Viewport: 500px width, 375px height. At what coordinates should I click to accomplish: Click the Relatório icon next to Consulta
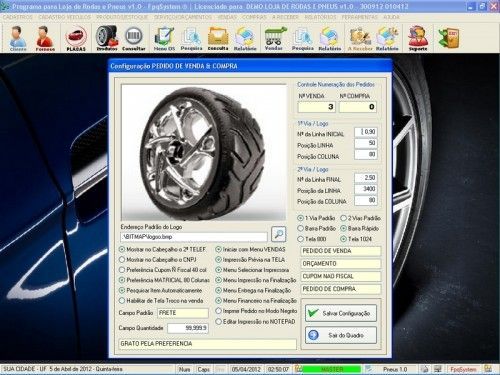pos(245,38)
